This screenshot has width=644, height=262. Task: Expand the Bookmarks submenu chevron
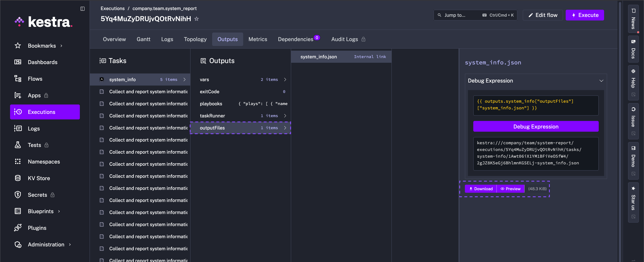point(61,46)
